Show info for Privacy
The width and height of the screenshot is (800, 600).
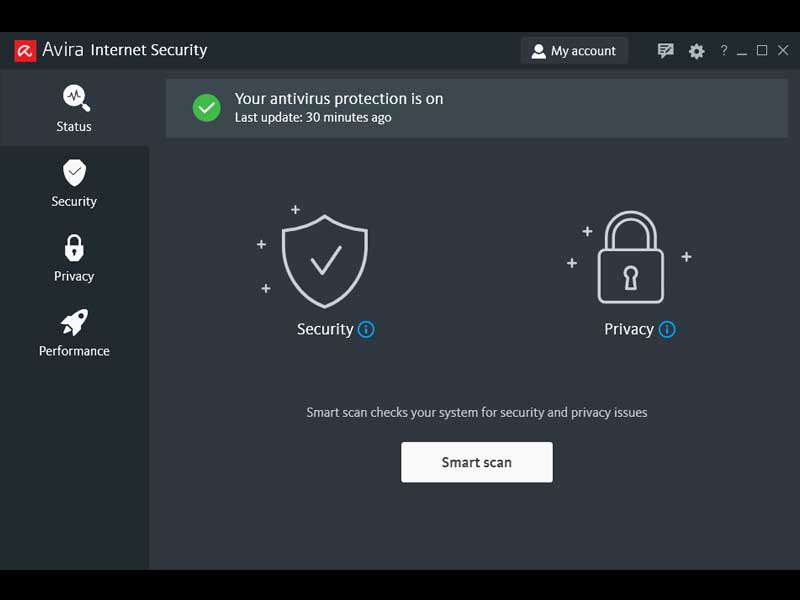pos(667,329)
